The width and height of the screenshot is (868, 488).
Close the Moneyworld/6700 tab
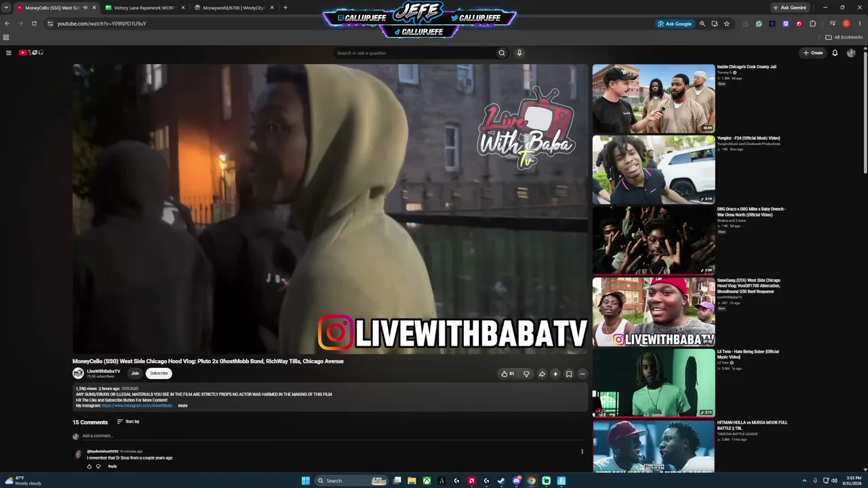[x=272, y=7]
